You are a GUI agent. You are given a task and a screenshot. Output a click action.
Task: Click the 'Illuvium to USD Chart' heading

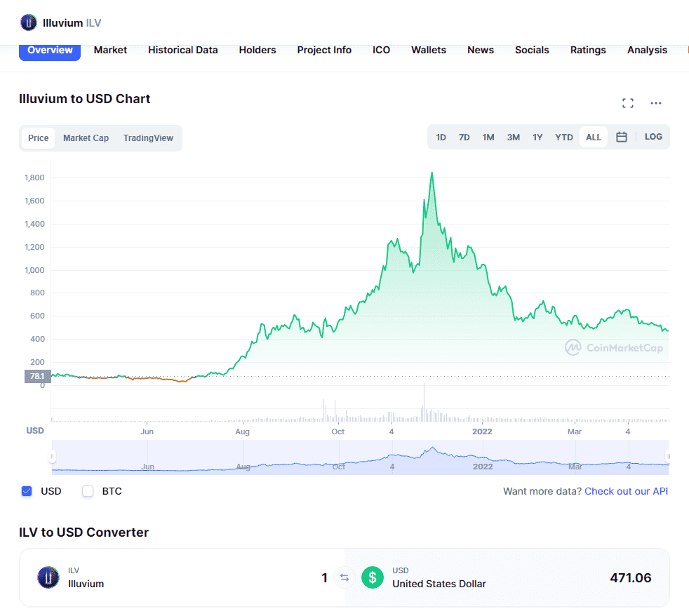coord(84,99)
